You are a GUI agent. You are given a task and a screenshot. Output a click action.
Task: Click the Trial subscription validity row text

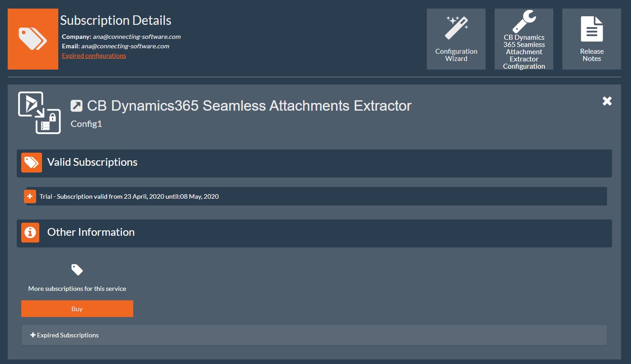pyautogui.click(x=129, y=196)
